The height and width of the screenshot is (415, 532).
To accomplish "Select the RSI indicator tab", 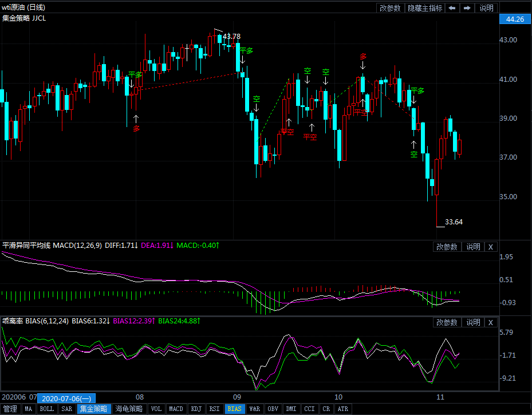I will [214, 409].
